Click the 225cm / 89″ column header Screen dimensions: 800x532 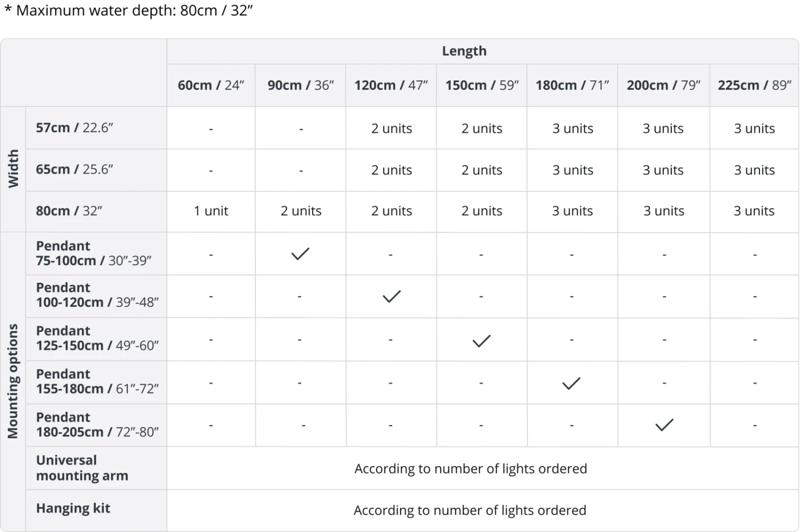[754, 85]
